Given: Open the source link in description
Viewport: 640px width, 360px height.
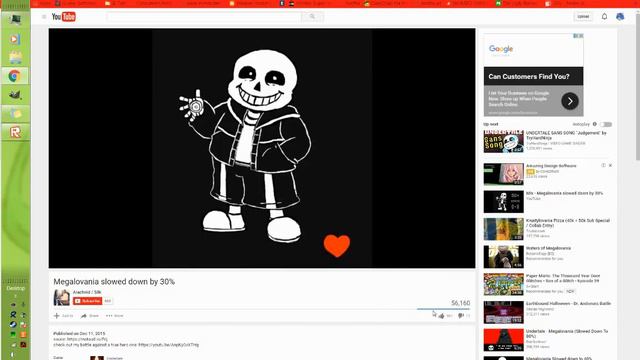Looking at the screenshot, I should pos(87,339).
